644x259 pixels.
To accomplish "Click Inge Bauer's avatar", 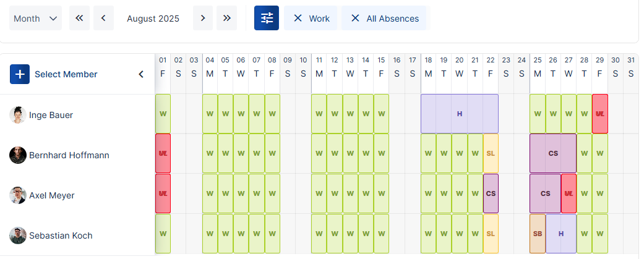I will 18,115.
